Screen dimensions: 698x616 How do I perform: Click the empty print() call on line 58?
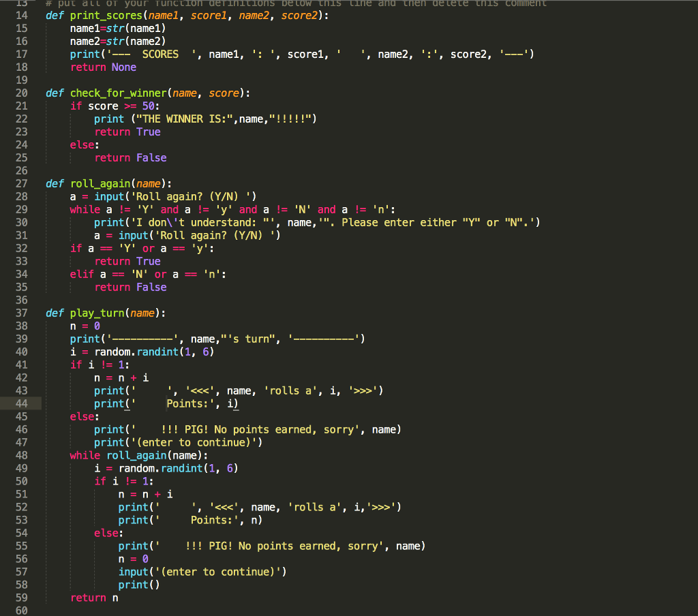coord(139,585)
